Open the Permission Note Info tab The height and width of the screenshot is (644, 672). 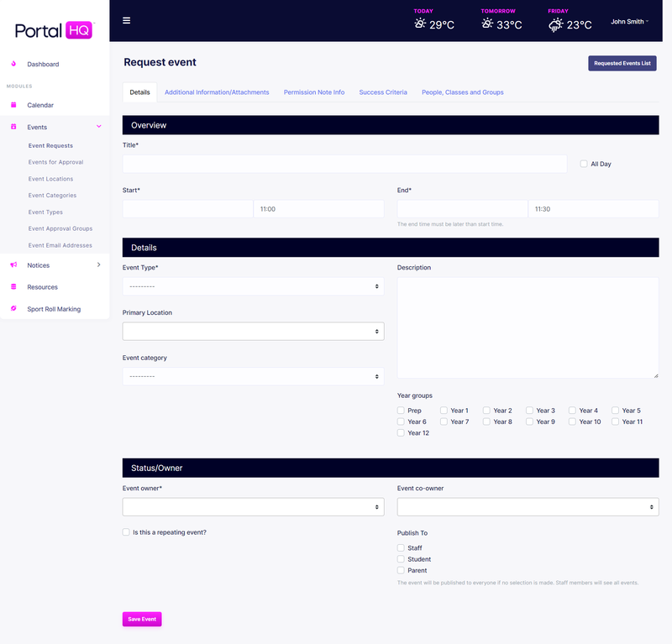[x=314, y=92]
